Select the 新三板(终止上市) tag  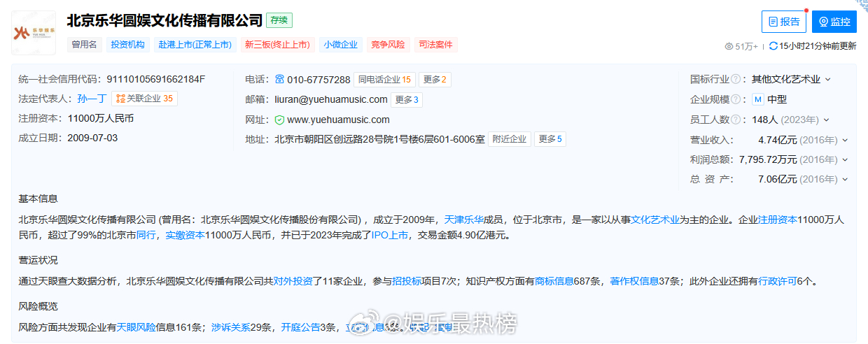tap(277, 45)
